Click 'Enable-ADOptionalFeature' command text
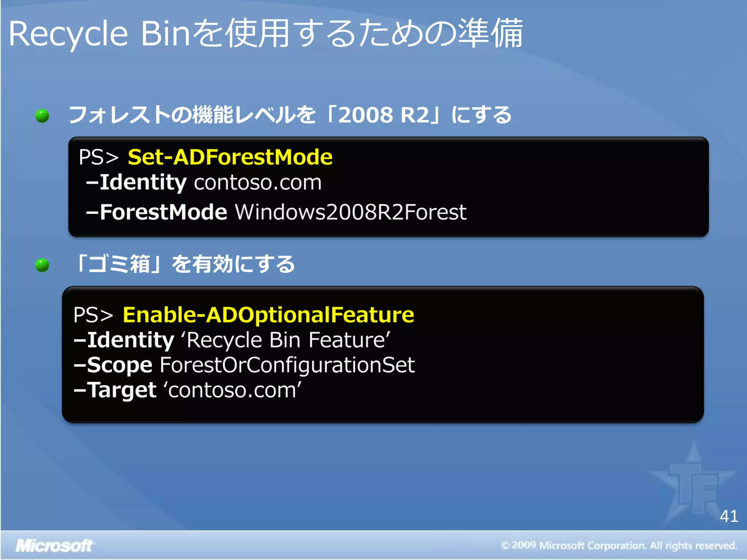The image size is (747, 560). pyautogui.click(x=268, y=315)
